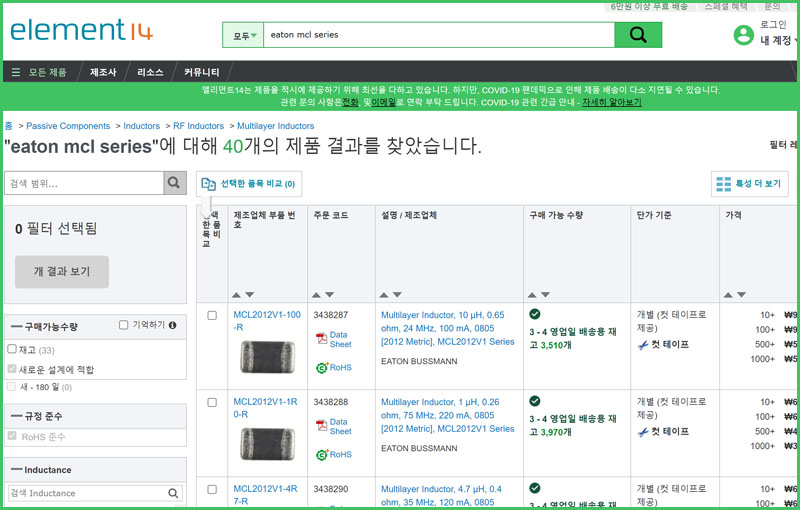Viewport: 800px width, 510px height.
Task: Click the element14 logo
Action: tap(82, 30)
